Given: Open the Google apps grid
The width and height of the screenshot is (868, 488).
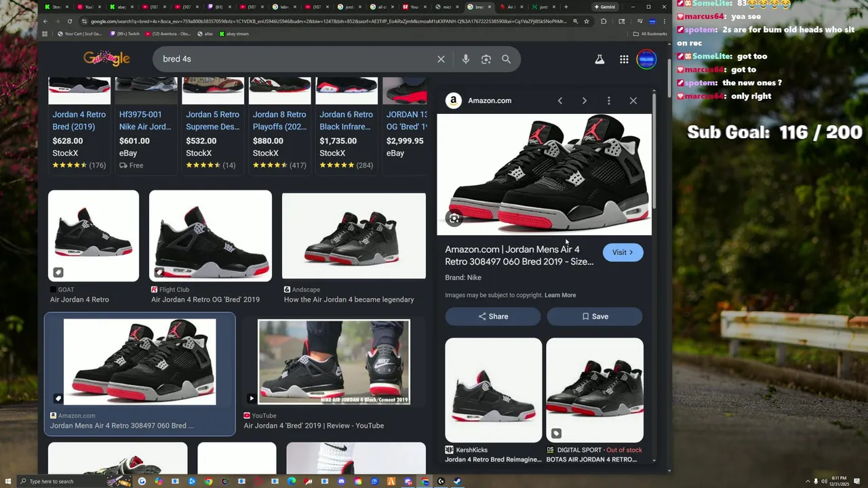Looking at the screenshot, I should [624, 60].
